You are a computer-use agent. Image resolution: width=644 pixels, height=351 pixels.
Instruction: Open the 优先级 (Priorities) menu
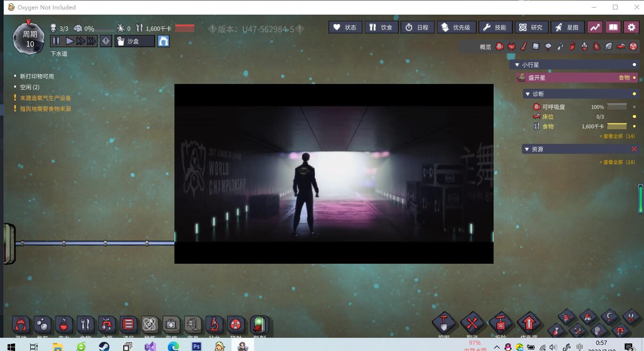[x=456, y=27]
